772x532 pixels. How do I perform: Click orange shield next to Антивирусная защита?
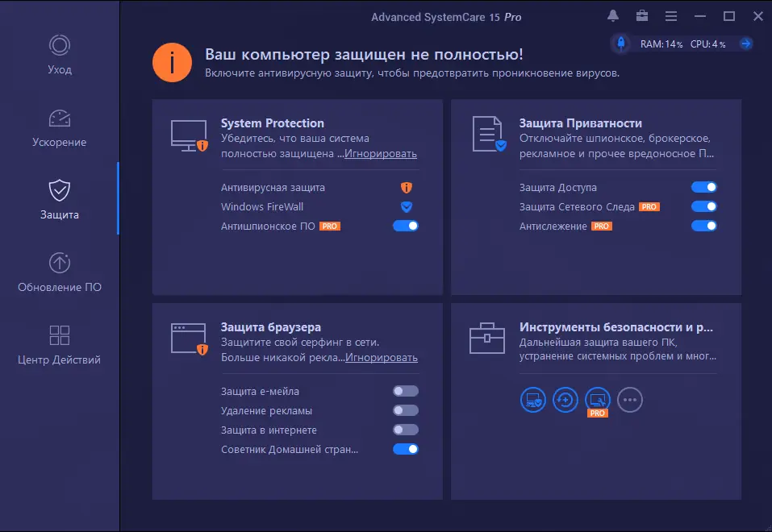click(x=407, y=188)
